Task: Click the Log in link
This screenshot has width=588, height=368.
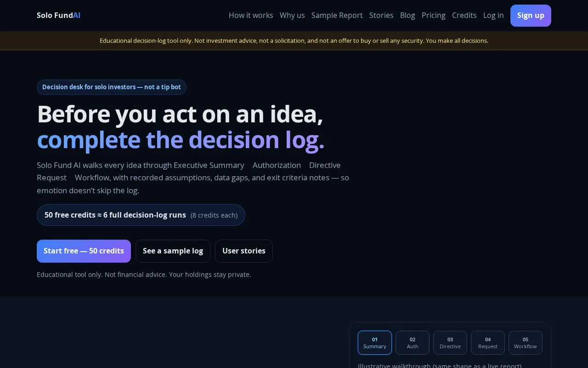Action: click(493, 15)
